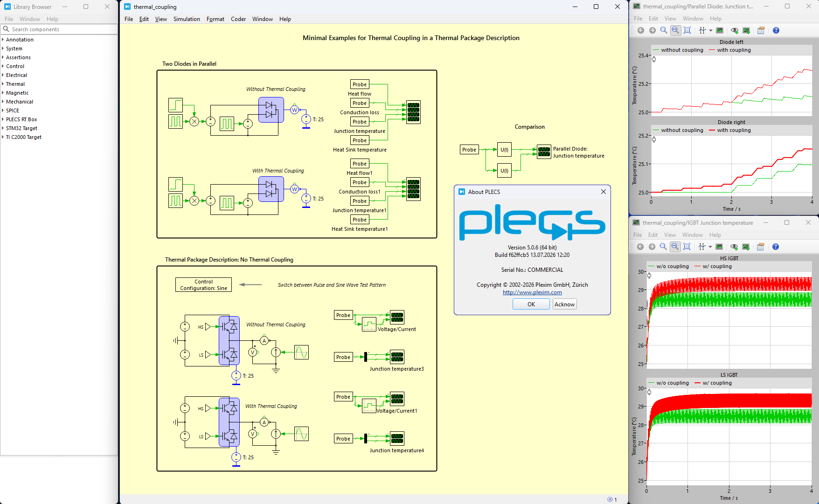Image resolution: width=819 pixels, height=504 pixels.
Task: Select the Probe block above Heat flow
Action: point(360,84)
